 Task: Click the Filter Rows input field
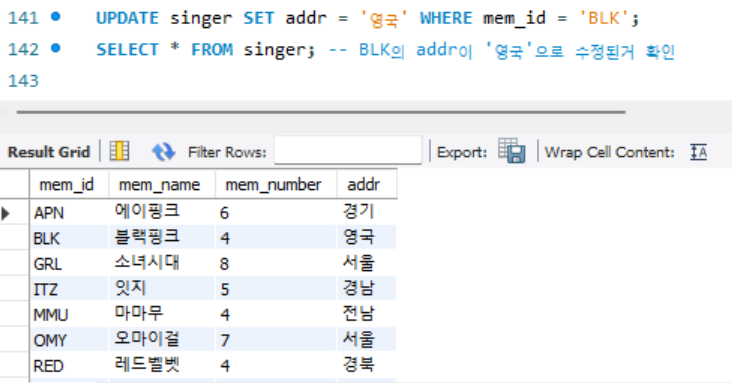(x=348, y=150)
